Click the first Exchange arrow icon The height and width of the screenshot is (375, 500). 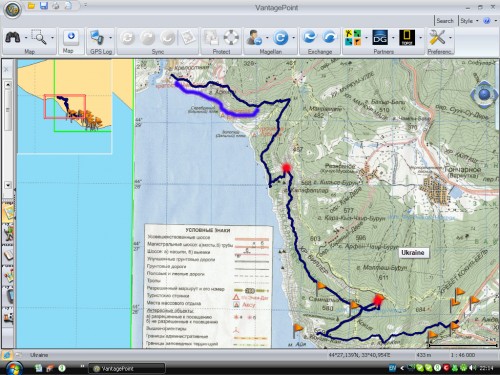(x=310, y=37)
